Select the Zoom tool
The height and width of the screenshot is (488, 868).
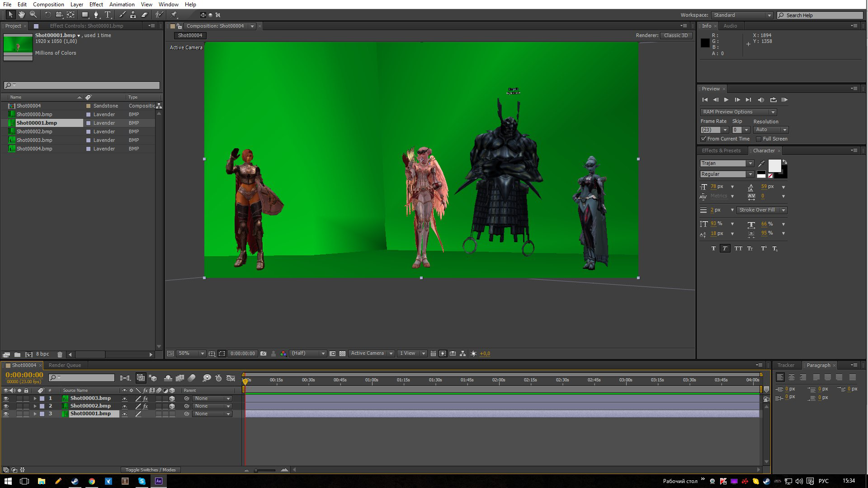[33, 15]
